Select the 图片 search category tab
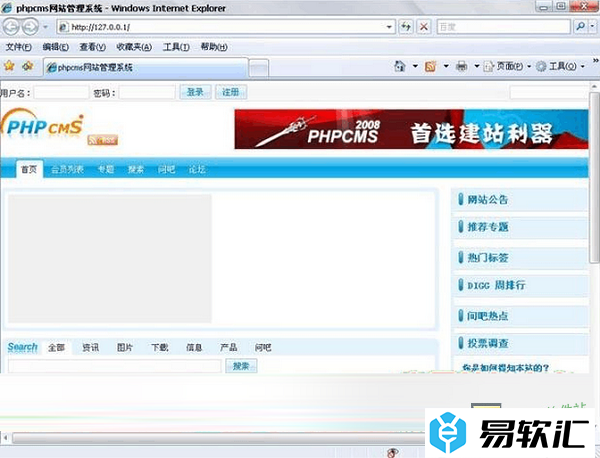This screenshot has height=458, width=600. tap(125, 347)
